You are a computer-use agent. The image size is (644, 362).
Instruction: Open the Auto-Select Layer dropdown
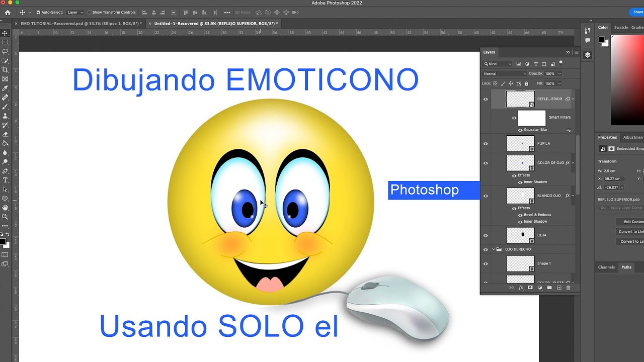75,13
